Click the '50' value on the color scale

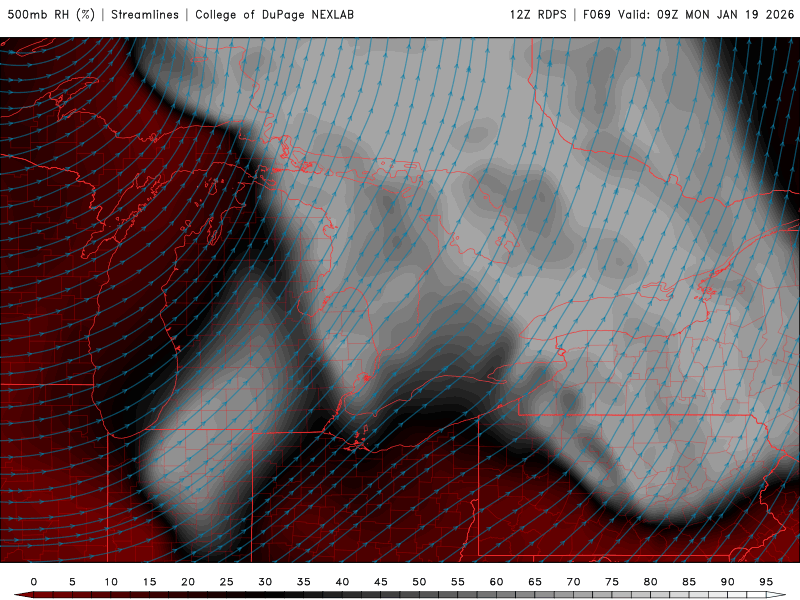coord(419,582)
